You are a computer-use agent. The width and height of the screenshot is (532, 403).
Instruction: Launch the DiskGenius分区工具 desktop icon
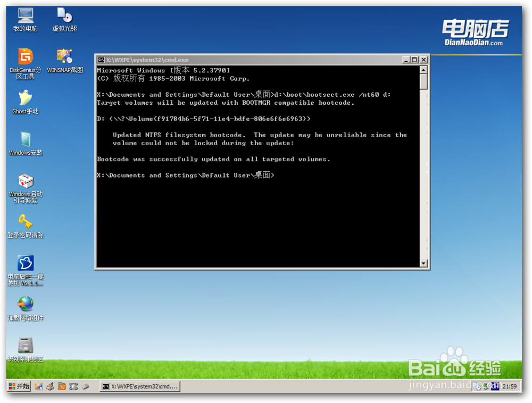26,64
